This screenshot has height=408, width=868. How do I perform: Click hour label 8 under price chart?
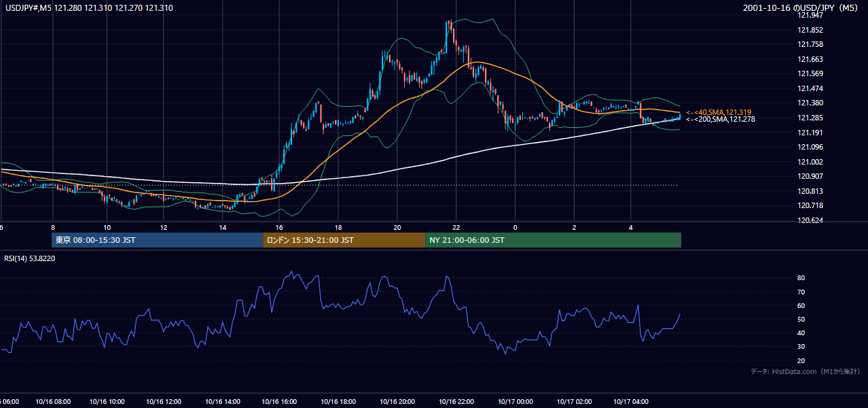pyautogui.click(x=52, y=227)
